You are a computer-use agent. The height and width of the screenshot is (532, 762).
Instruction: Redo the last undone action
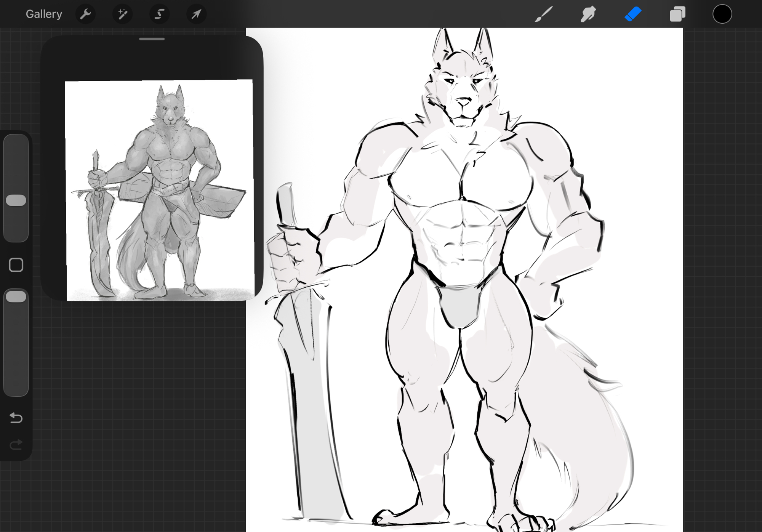(16, 444)
